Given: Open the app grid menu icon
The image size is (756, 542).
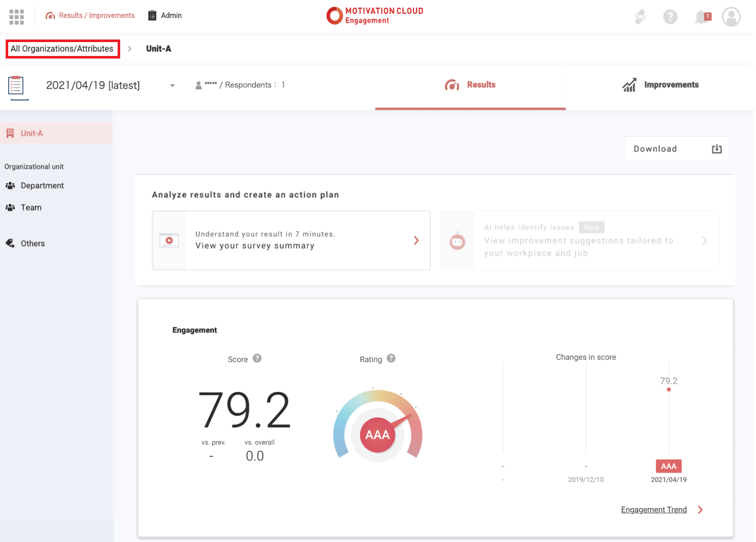Looking at the screenshot, I should (16, 17).
